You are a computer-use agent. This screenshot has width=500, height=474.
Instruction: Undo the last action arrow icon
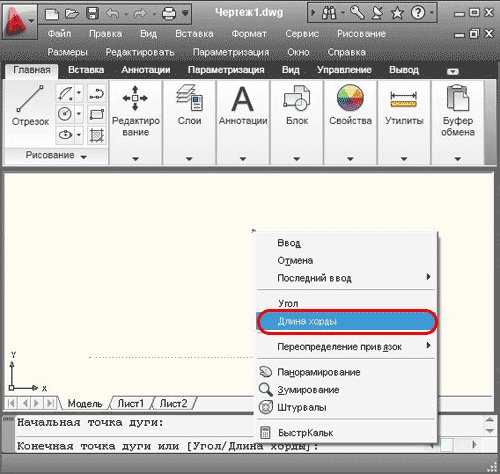coord(113,14)
